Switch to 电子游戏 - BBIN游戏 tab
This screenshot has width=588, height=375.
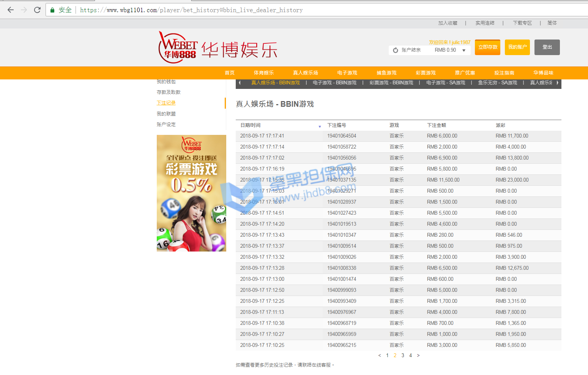pos(334,83)
